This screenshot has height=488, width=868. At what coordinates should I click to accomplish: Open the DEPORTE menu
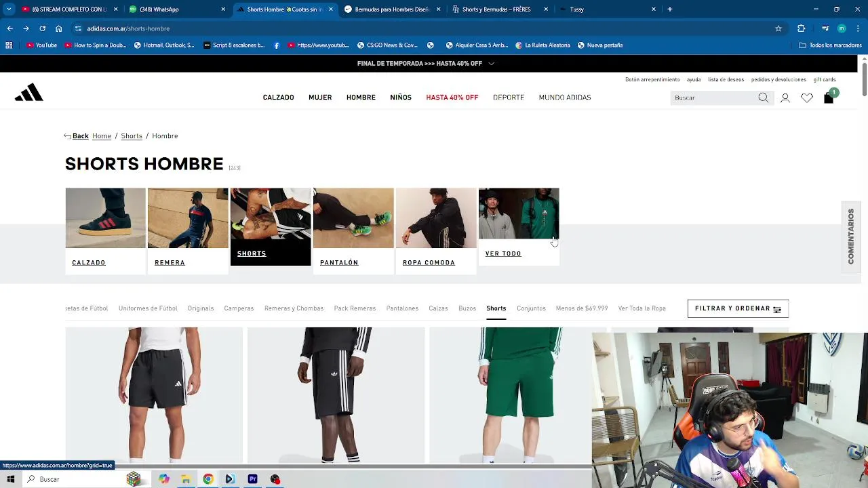509,98
